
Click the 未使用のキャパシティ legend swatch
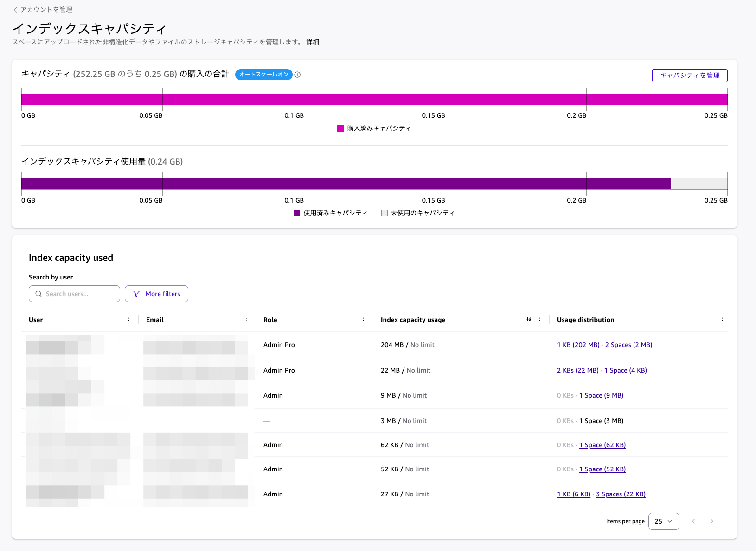[x=384, y=213]
